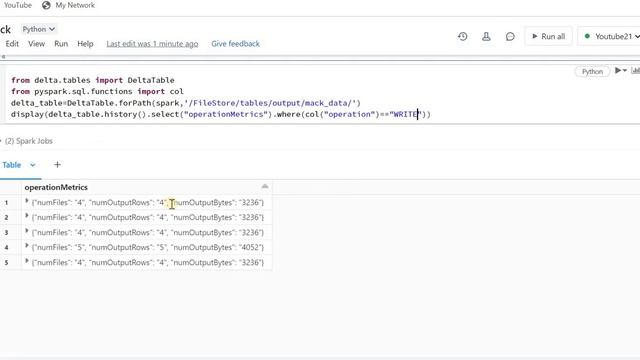Screen dimensions: 640x360
Task: Add a new visualization with the plus icon
Action: click(x=57, y=164)
